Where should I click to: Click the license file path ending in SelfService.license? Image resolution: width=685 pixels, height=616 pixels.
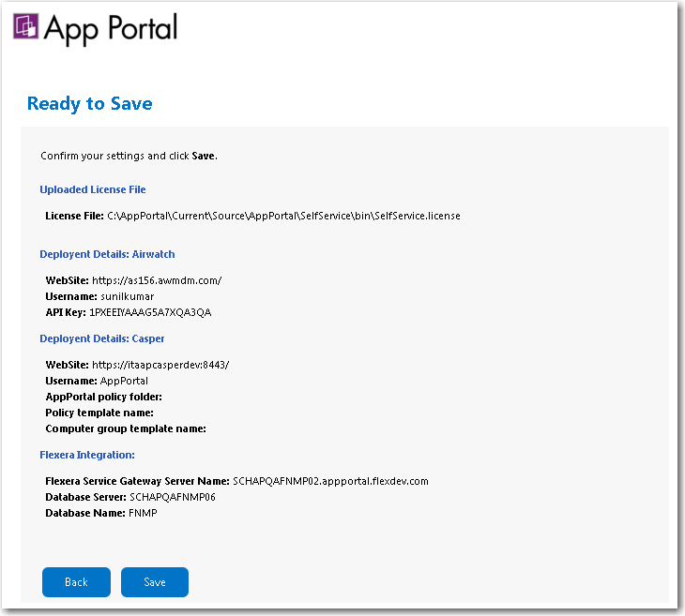click(283, 216)
